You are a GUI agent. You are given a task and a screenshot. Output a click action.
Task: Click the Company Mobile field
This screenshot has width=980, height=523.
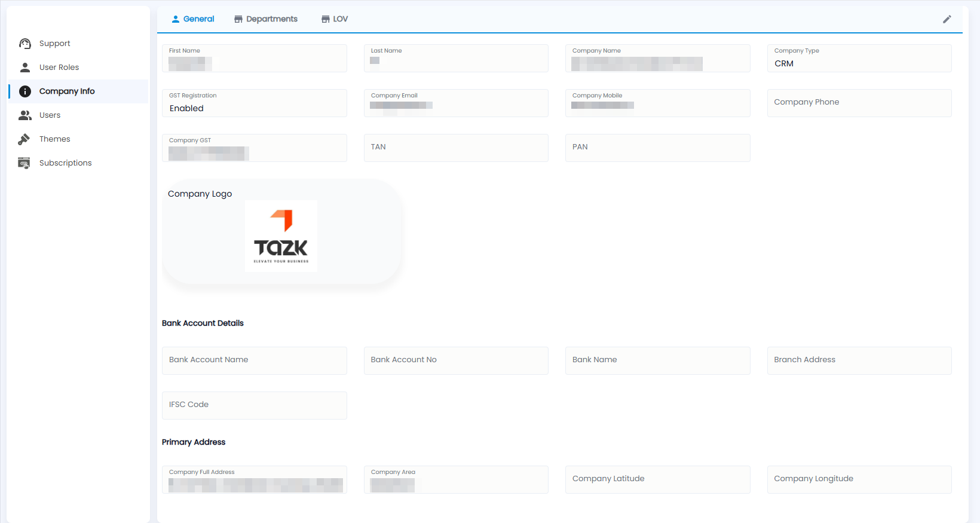(658, 103)
